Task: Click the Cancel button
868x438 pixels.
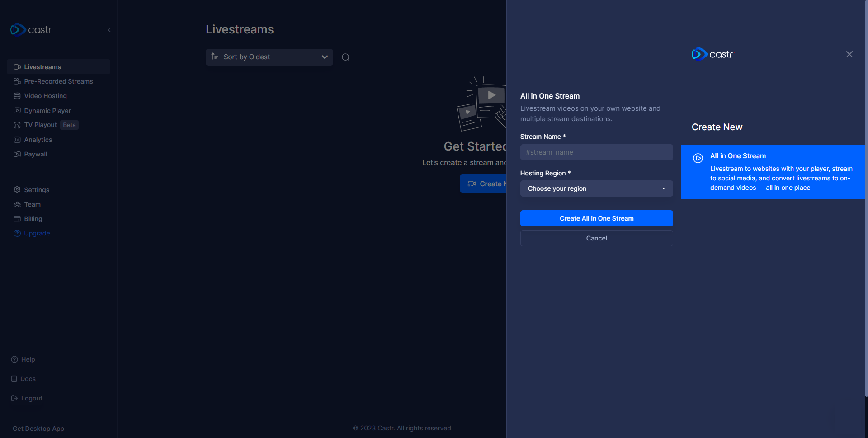Action: [x=596, y=238]
